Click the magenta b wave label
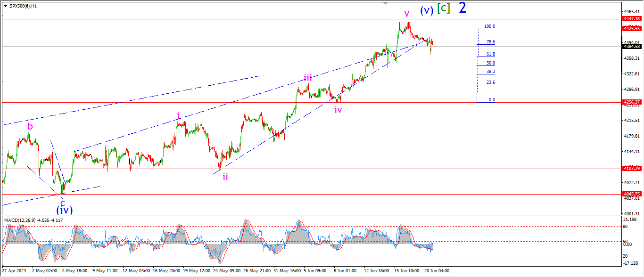The width and height of the screenshot is (644, 277). 30,126
